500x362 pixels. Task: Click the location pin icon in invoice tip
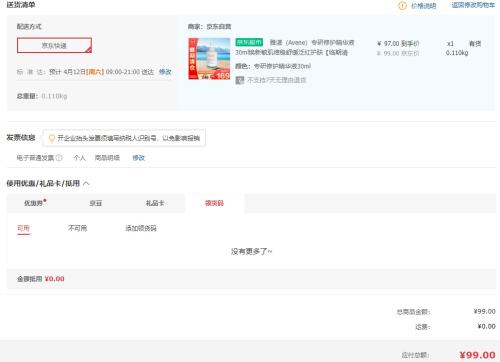(52, 138)
